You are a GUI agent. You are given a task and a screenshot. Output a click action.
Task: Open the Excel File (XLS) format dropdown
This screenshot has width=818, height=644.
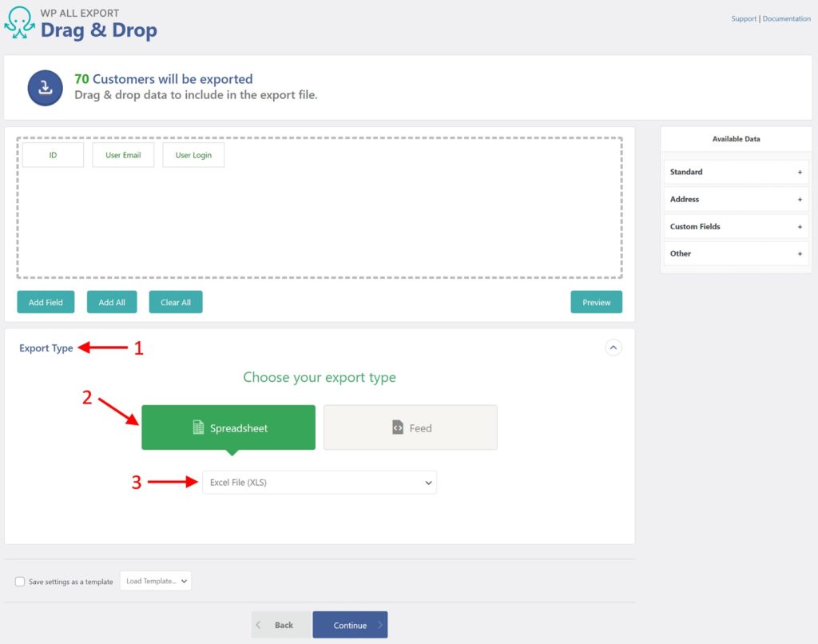tap(320, 482)
